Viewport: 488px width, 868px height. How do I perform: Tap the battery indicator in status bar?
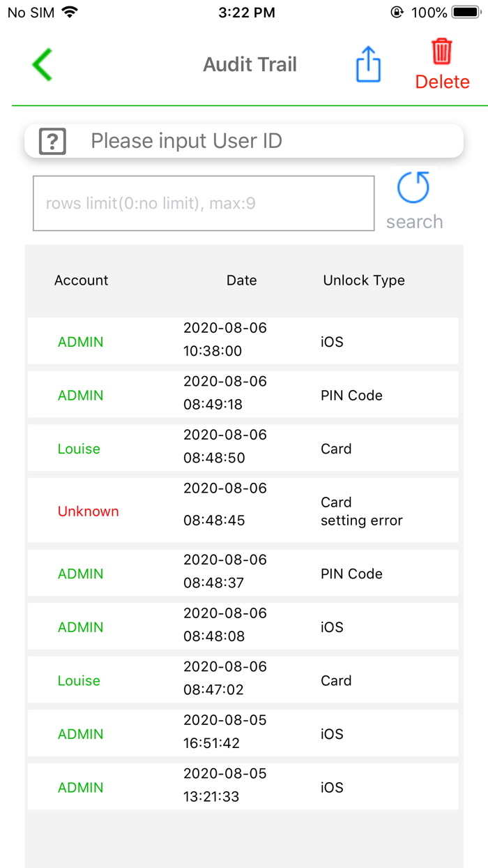[x=463, y=11]
